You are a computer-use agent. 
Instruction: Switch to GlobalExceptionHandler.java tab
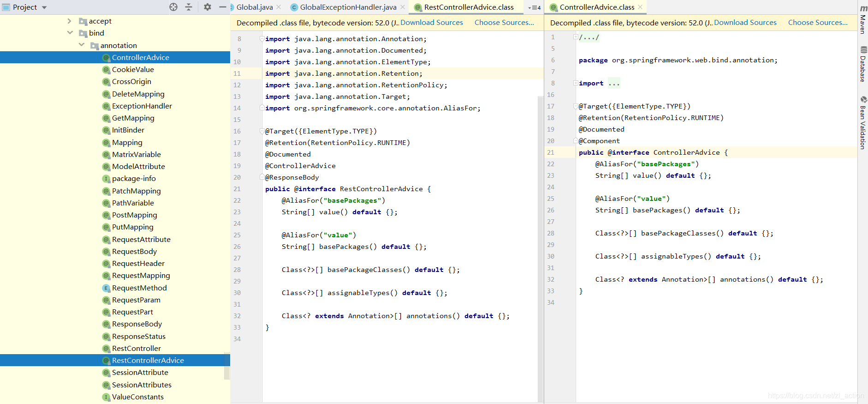coord(348,7)
